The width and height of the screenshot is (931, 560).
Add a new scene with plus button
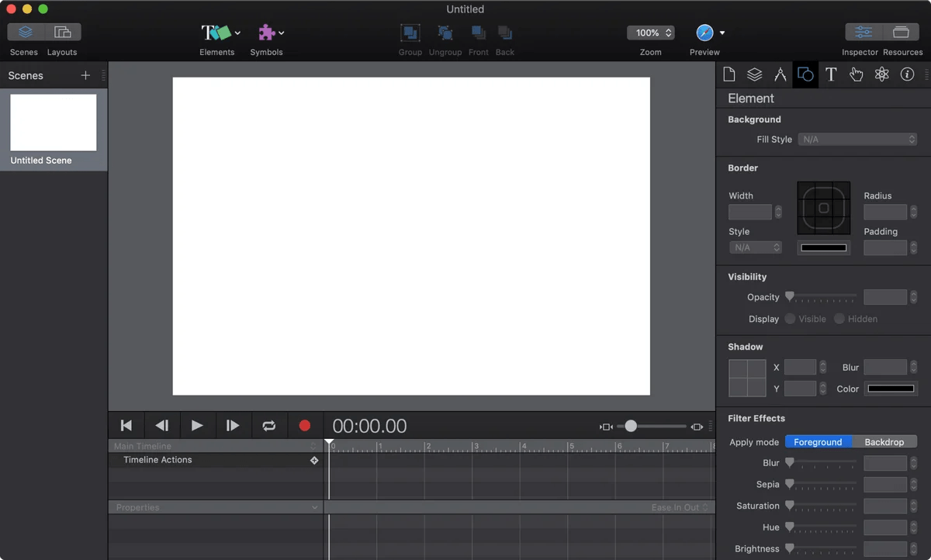point(84,75)
